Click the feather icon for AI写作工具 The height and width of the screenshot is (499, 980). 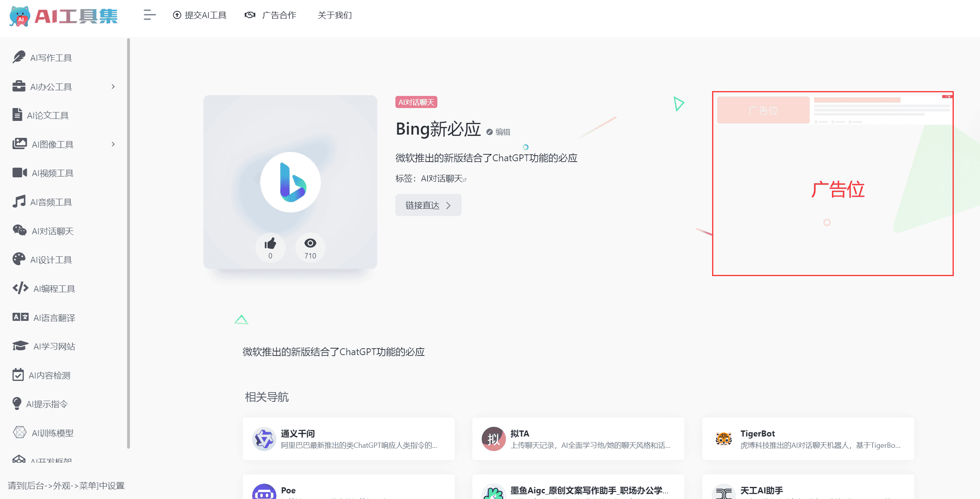tap(19, 57)
